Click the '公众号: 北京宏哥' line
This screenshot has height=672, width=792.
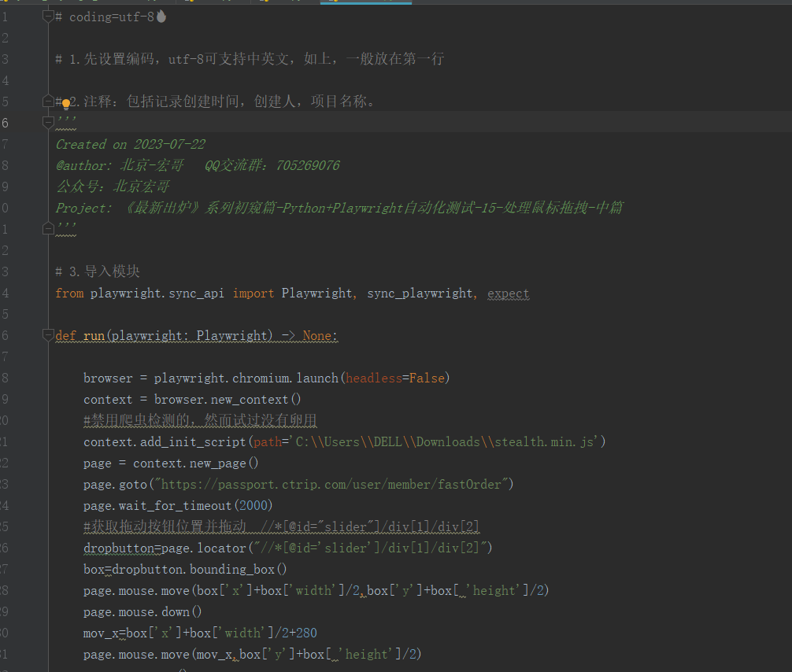point(113,186)
